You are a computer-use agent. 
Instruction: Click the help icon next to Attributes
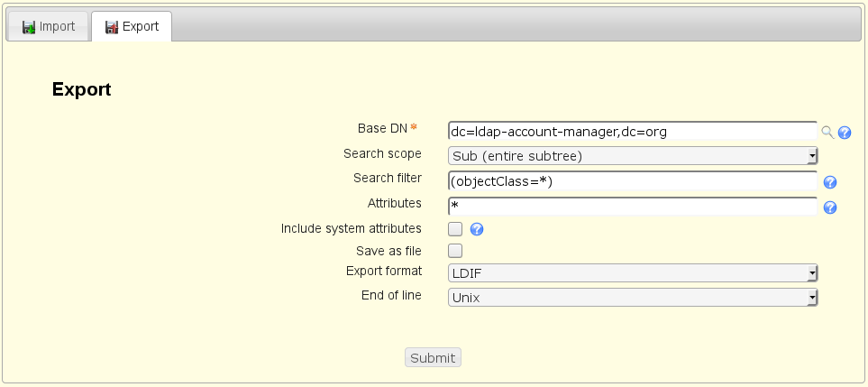pos(830,207)
